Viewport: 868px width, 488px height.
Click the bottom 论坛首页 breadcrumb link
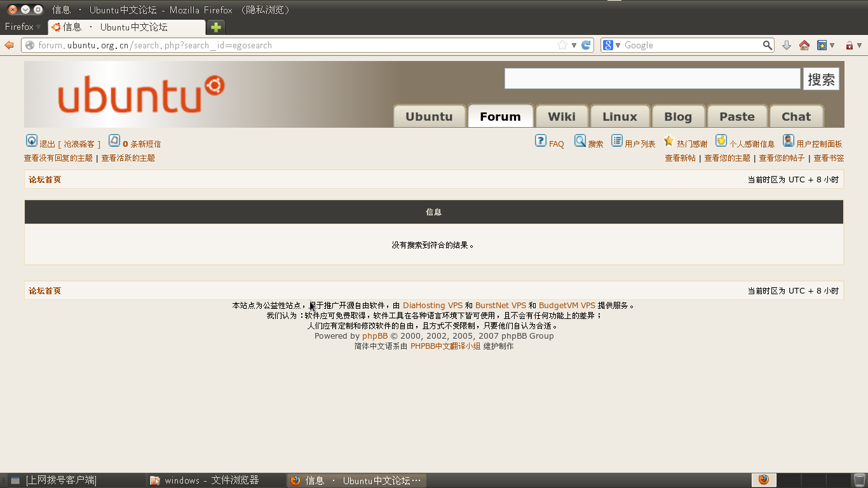pyautogui.click(x=44, y=291)
